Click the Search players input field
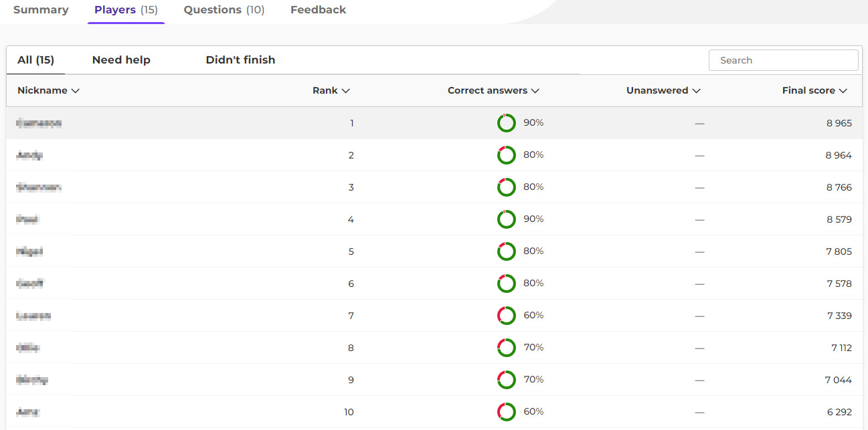Screen dimensions: 868x430 (783, 60)
